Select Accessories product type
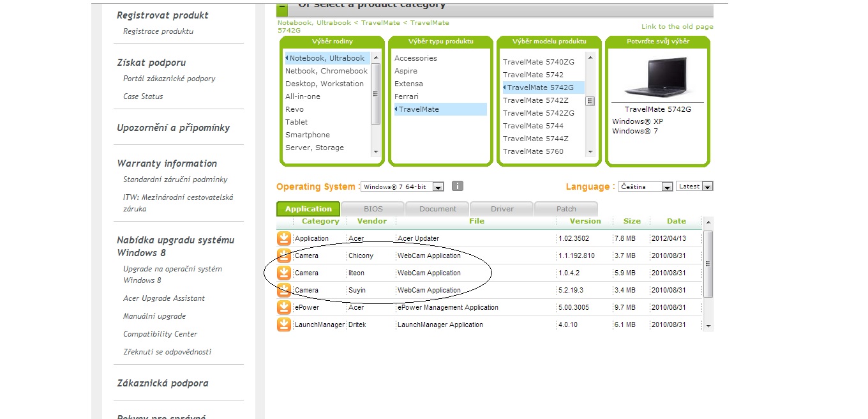Screen dimensions: 868x419 click(x=415, y=58)
